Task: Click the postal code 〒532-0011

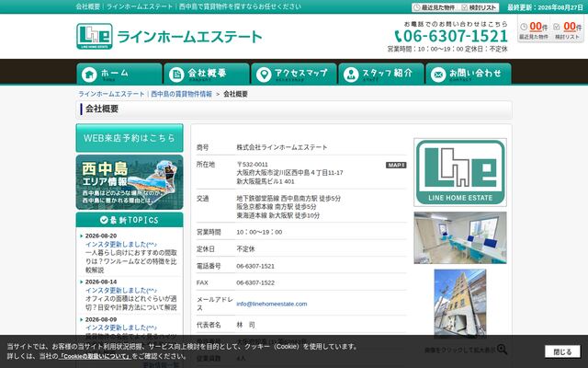Action: tap(252, 165)
